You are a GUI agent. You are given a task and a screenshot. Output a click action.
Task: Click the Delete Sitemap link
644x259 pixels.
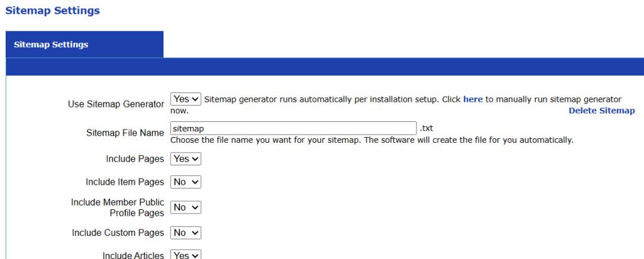point(601,111)
